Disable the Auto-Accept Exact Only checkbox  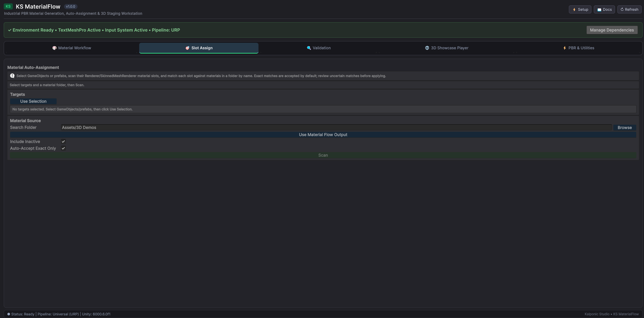point(63,148)
